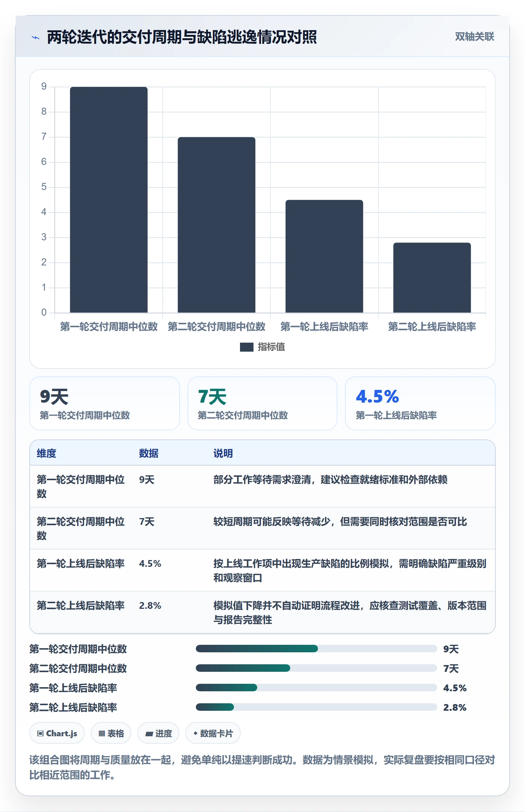This screenshot has height=812, width=525.
Task: Click x-axis label 第一轮上线后缺陷率
Action: [324, 327]
